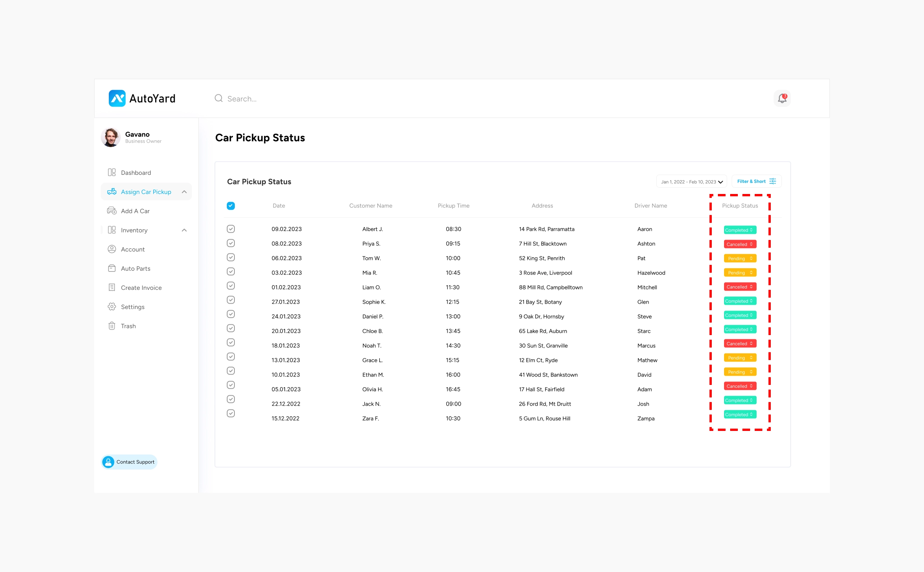
Task: Open the Dashboard menu item
Action: (x=146, y=173)
